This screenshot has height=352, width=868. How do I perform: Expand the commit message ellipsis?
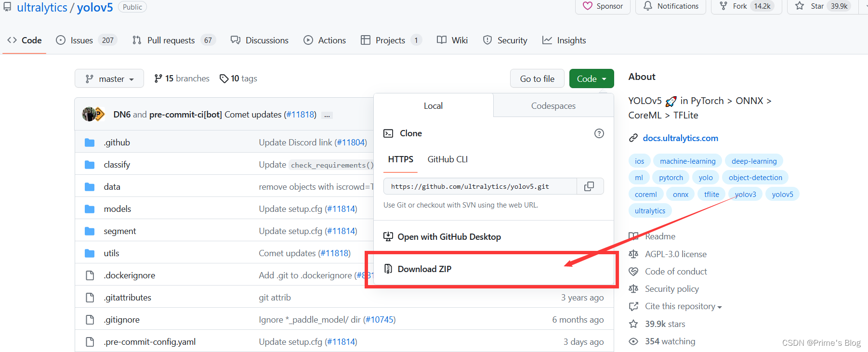[327, 115]
